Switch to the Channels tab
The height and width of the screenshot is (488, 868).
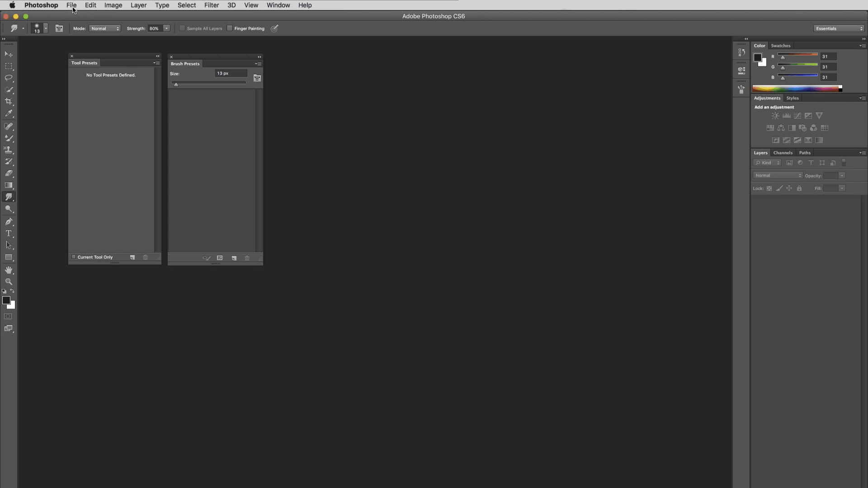[783, 153]
